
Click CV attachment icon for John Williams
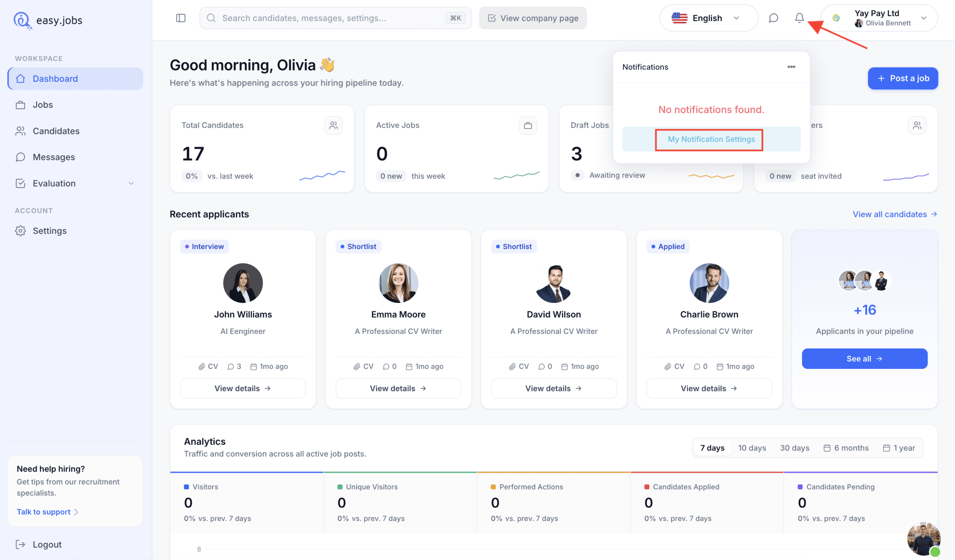point(201,366)
